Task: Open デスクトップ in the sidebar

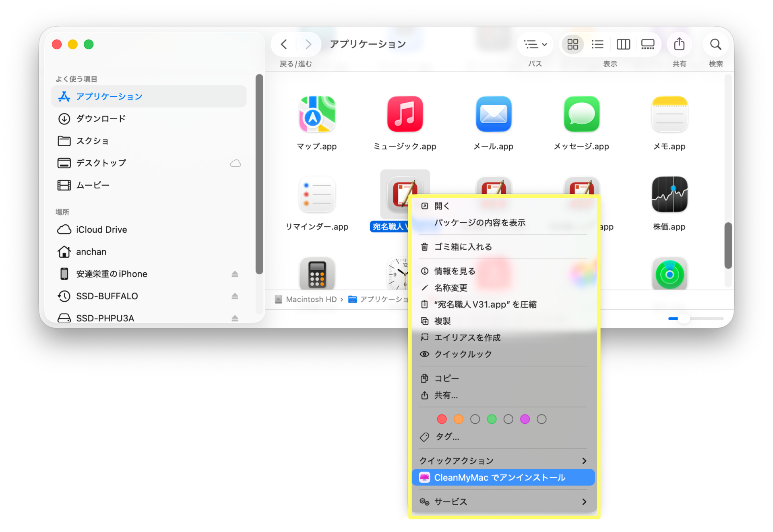Action: pyautogui.click(x=149, y=163)
